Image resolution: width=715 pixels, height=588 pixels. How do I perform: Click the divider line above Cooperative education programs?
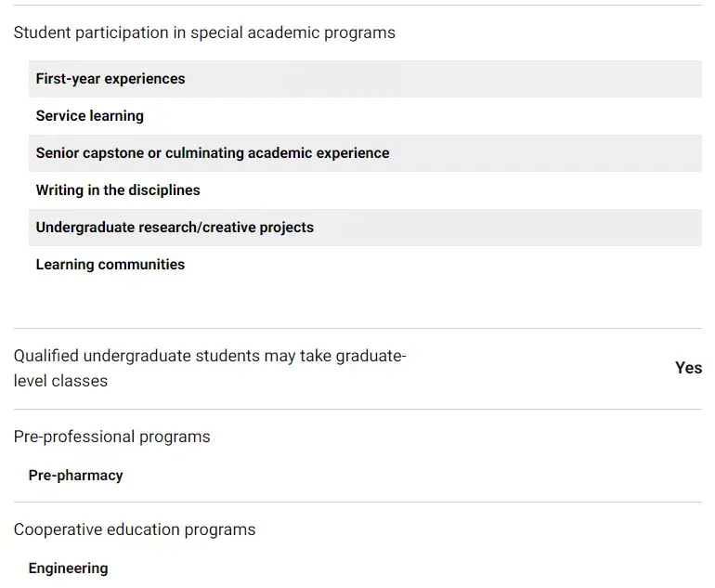pos(357,503)
